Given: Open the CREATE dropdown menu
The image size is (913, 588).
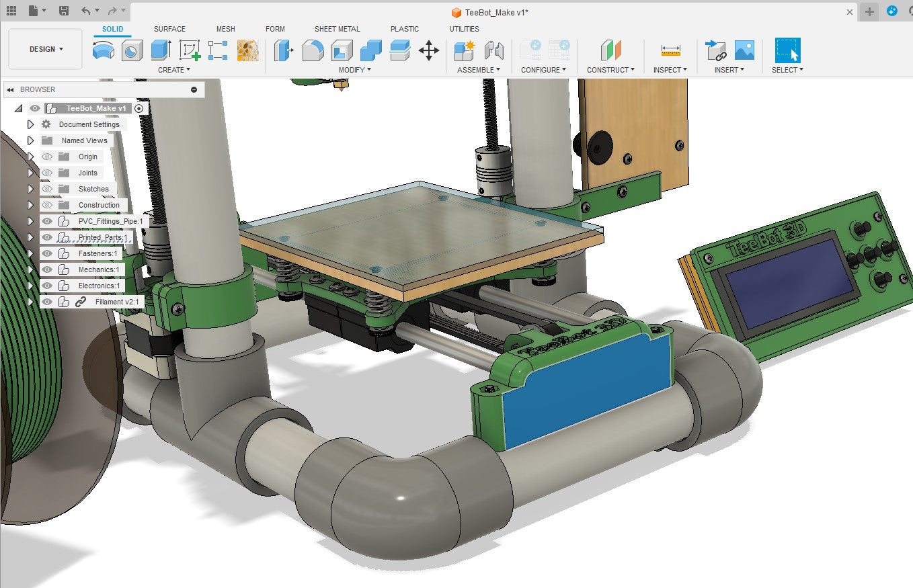Looking at the screenshot, I should point(174,70).
